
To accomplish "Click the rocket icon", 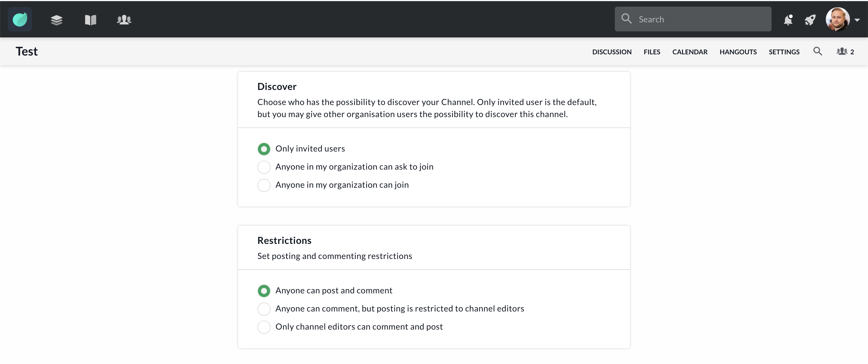I will pyautogui.click(x=810, y=20).
